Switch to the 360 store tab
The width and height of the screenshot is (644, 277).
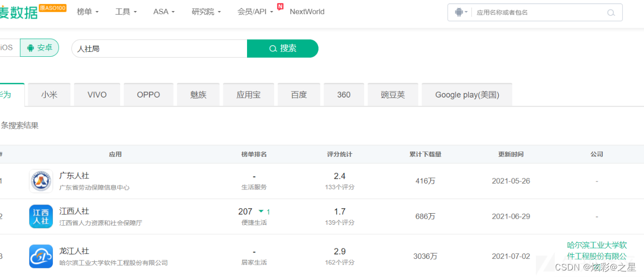pyautogui.click(x=344, y=95)
